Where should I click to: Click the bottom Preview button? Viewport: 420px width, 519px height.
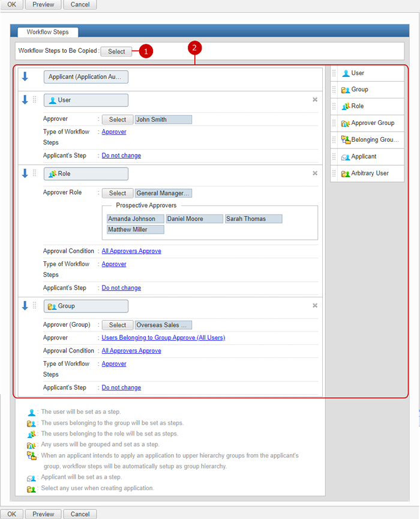(x=43, y=514)
